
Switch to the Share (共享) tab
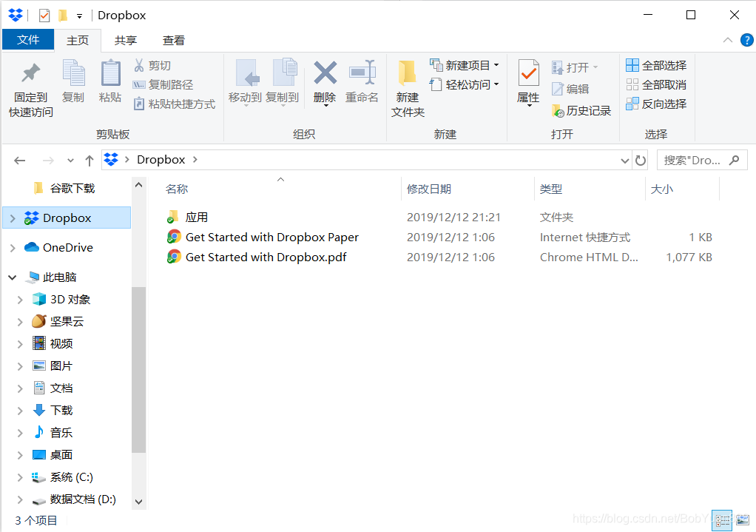click(125, 41)
